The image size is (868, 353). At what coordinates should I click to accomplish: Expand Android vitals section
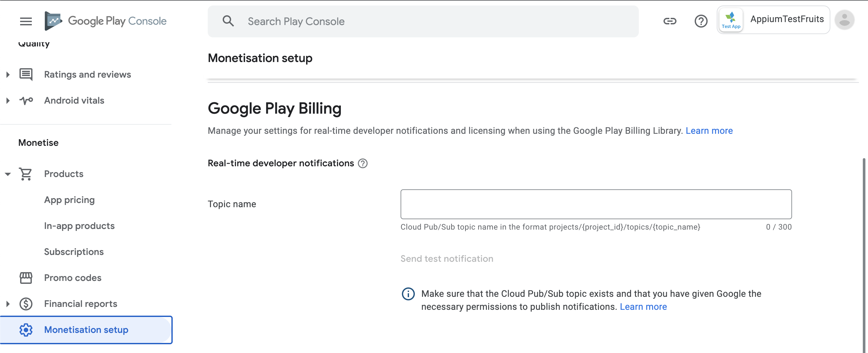tap(8, 100)
